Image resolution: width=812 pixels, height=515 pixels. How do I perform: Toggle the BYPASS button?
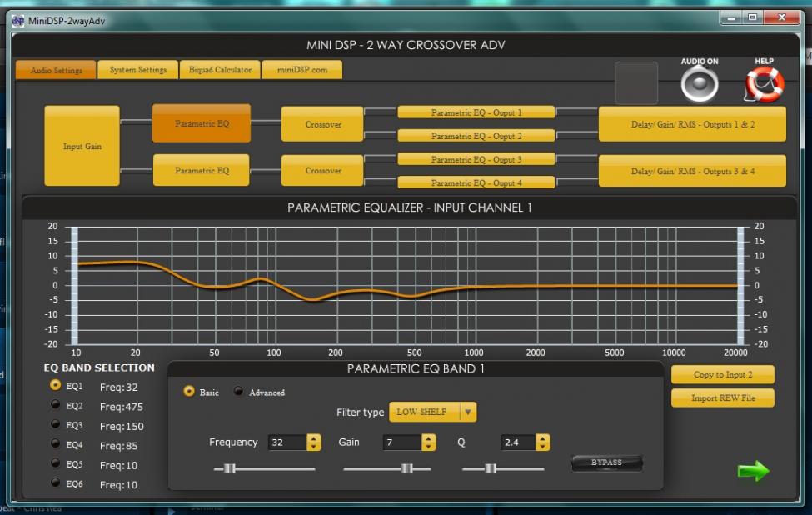pyautogui.click(x=607, y=462)
